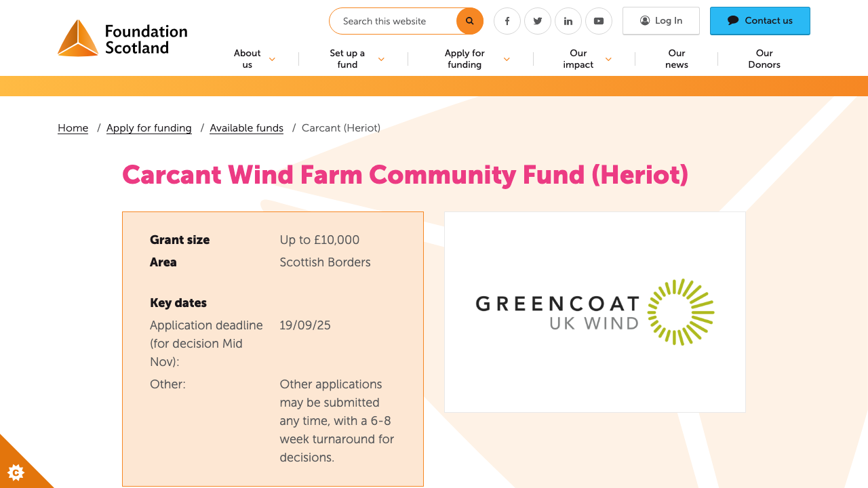Visit the LinkedIn page icon
The image size is (868, 488).
pyautogui.click(x=568, y=21)
